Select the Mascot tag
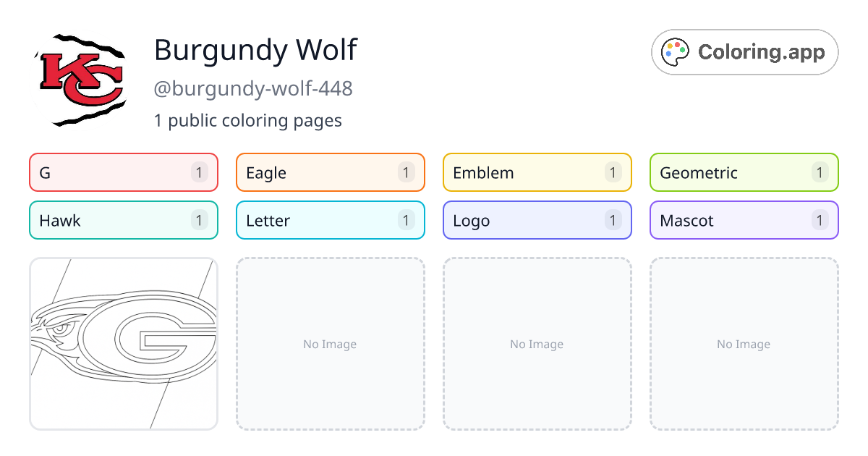Image resolution: width=868 pixels, height=456 pixels. pos(744,220)
